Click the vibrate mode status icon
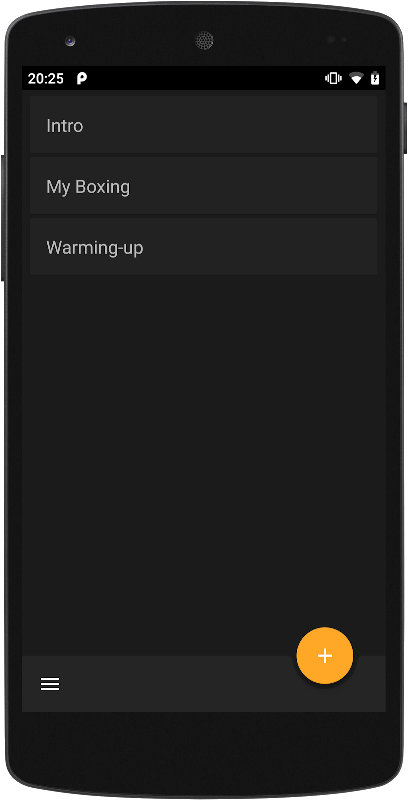The height and width of the screenshot is (800, 408). tap(333, 79)
